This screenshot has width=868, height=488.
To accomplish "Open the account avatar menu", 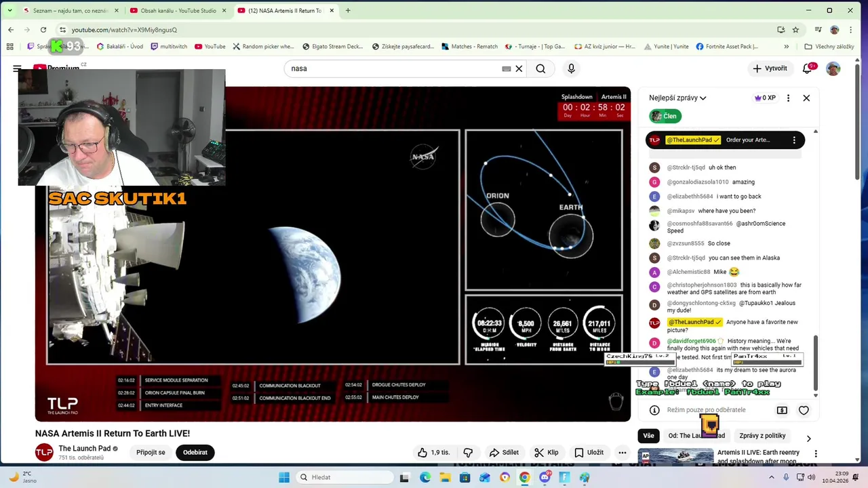I will pyautogui.click(x=833, y=68).
